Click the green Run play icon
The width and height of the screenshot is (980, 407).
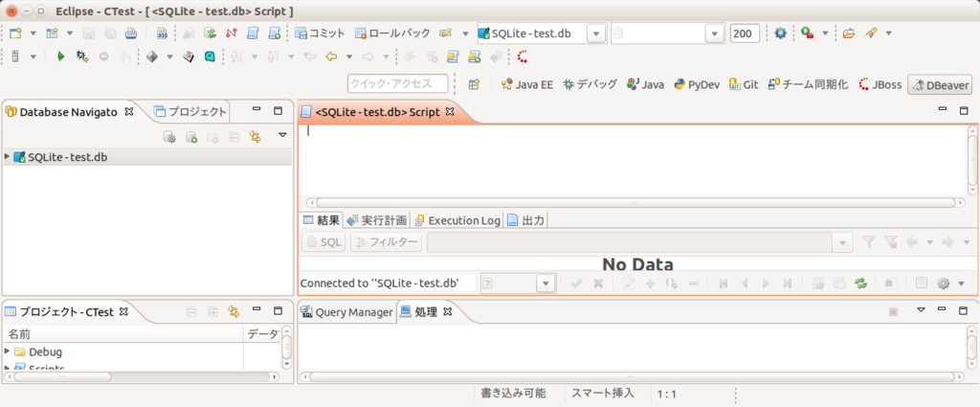(60, 57)
